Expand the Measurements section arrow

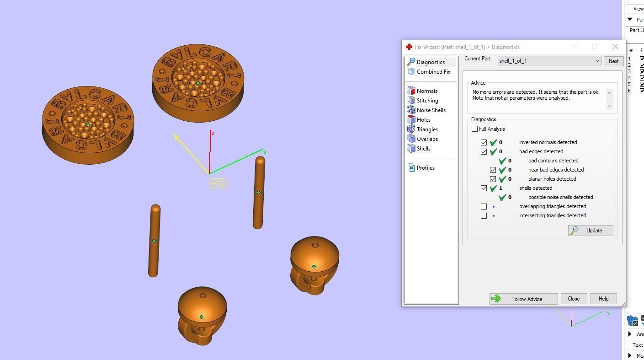click(x=630, y=355)
